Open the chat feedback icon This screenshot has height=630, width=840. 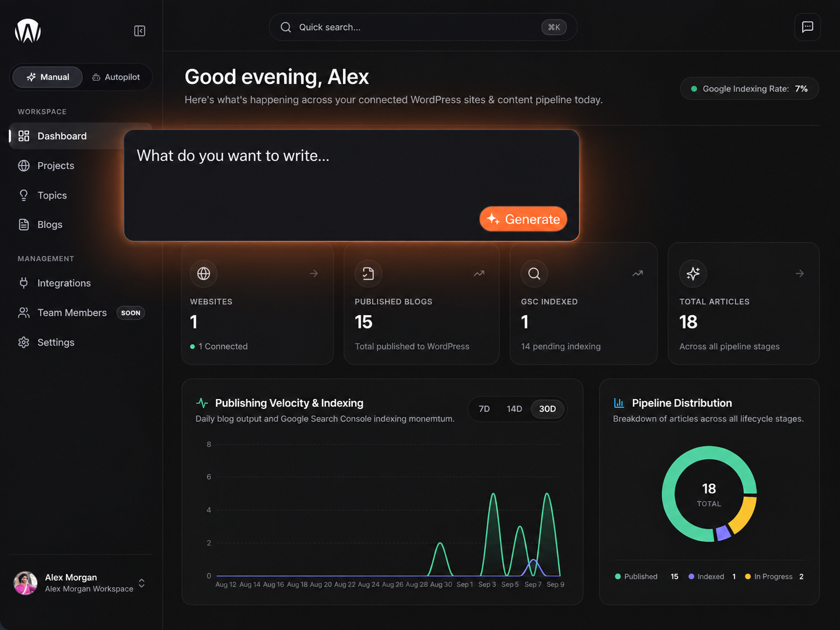point(808,27)
